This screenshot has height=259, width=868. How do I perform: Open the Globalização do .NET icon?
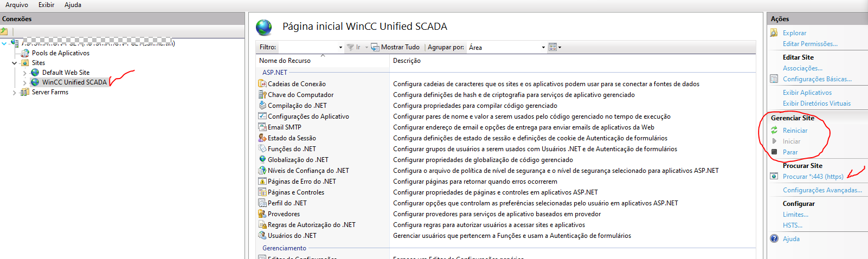coord(262,160)
